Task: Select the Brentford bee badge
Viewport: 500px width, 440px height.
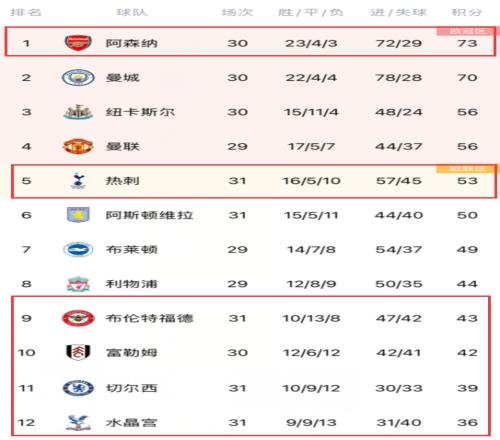Action: pos(78,318)
